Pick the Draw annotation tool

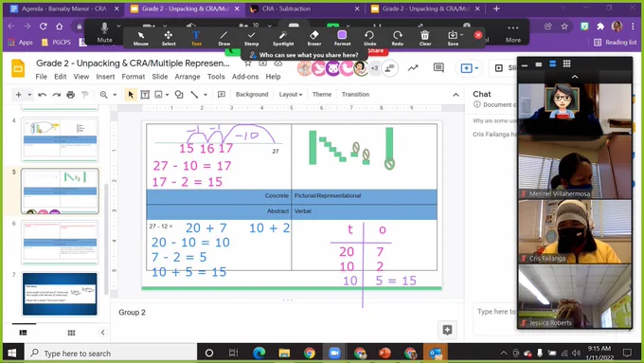coord(224,38)
